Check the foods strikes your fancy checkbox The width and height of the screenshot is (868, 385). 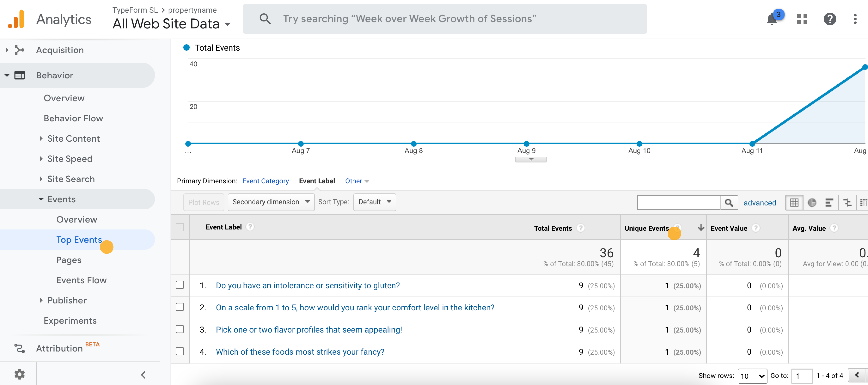point(180,351)
